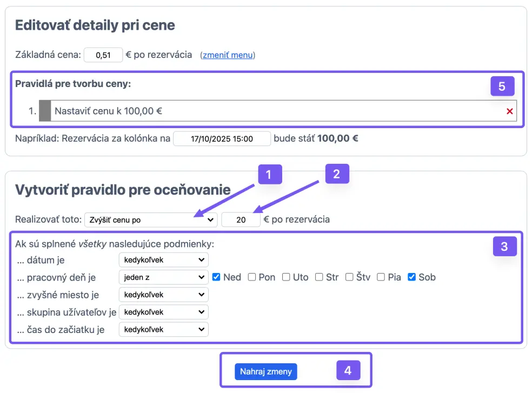The height and width of the screenshot is (393, 532).
Task: Open the 'dátum je' condition dropdown
Action: [163, 260]
